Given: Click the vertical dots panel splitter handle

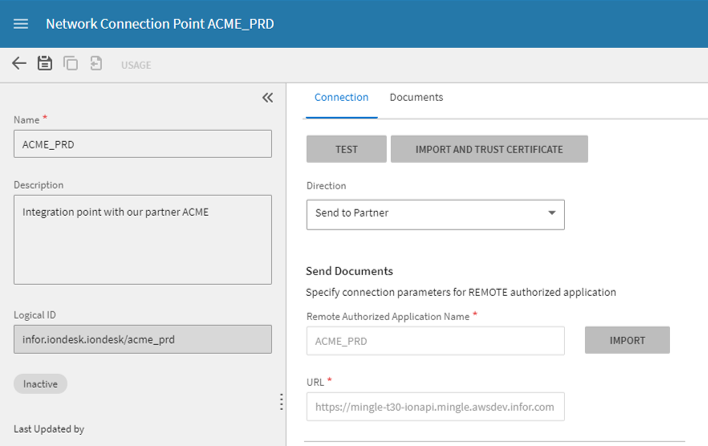Looking at the screenshot, I should (281, 401).
